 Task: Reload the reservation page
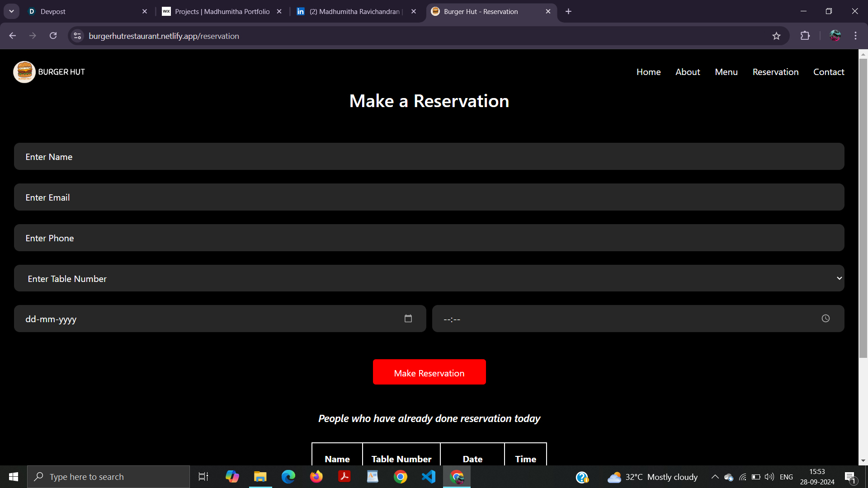pyautogui.click(x=53, y=36)
